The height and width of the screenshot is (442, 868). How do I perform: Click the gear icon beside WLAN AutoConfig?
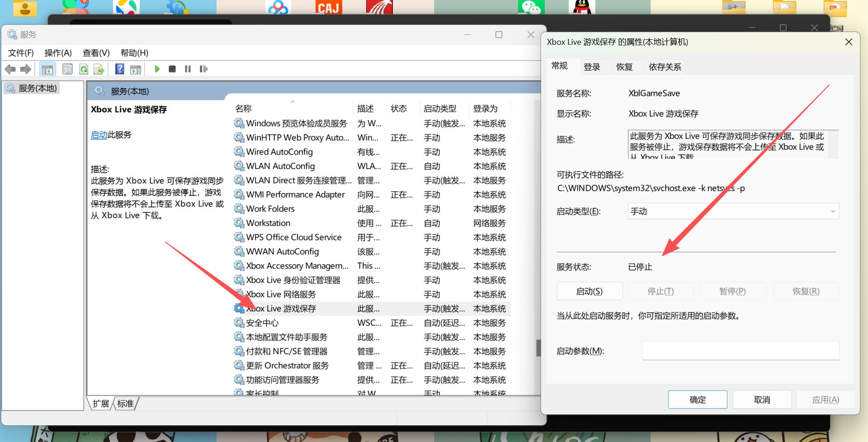point(239,166)
